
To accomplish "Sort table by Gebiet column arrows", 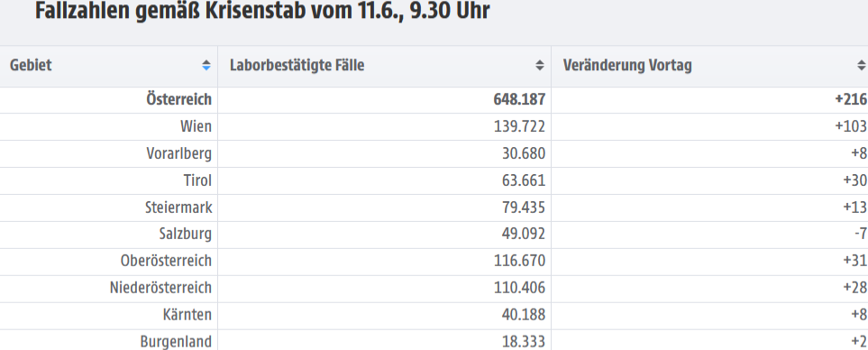I will [206, 66].
